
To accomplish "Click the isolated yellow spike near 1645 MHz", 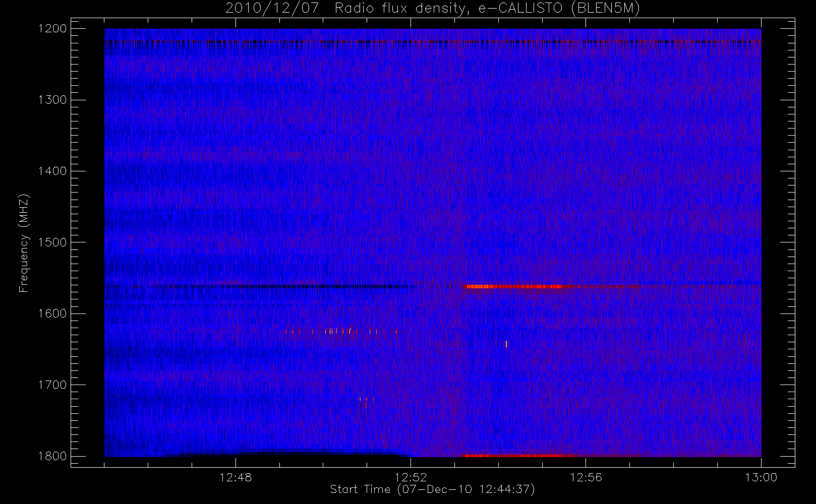I will click(x=506, y=344).
